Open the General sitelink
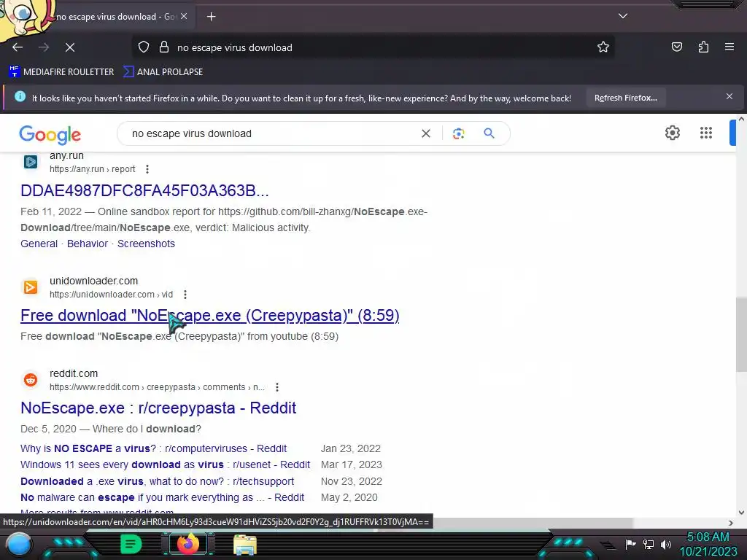 coord(39,244)
